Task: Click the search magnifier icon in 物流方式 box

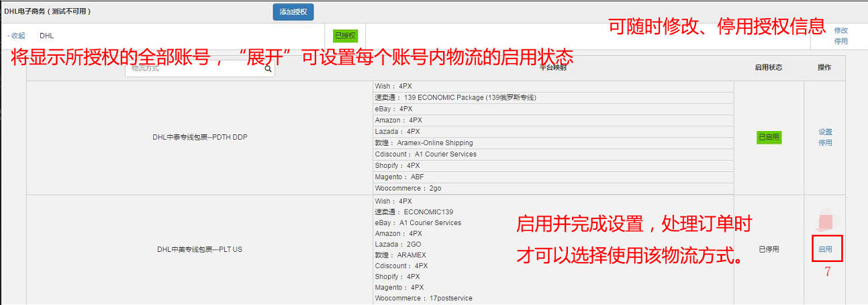Action: point(268,69)
